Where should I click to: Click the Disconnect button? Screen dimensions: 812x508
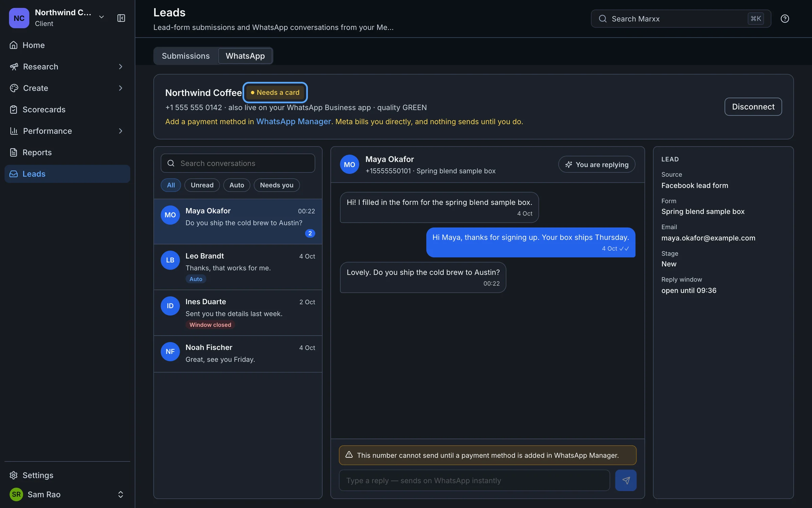753,107
